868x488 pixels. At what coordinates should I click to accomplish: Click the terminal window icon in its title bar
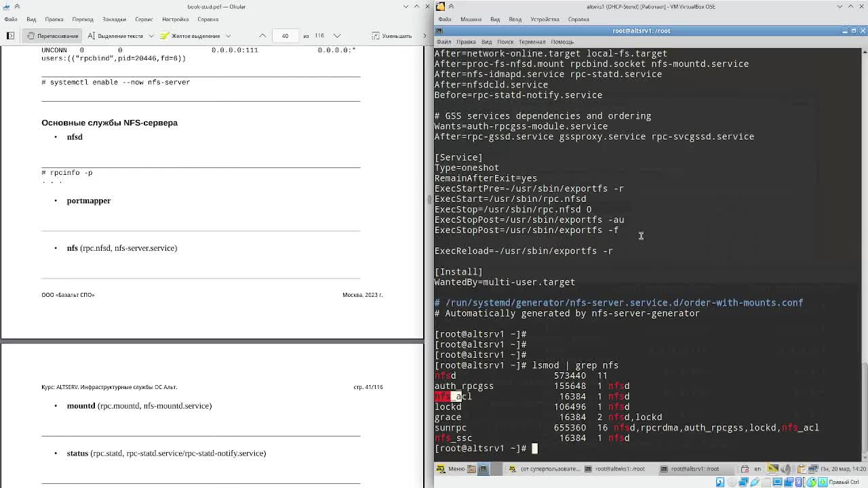click(x=439, y=30)
